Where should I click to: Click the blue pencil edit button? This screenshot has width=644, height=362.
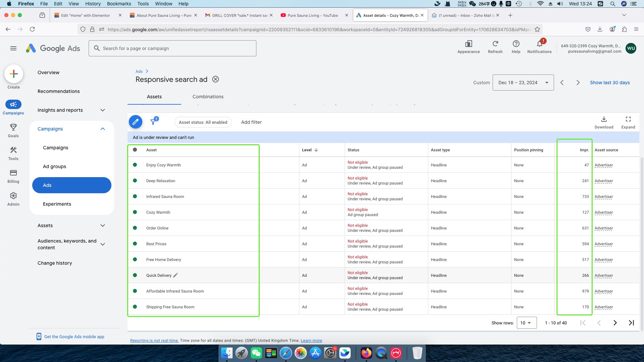click(x=135, y=122)
